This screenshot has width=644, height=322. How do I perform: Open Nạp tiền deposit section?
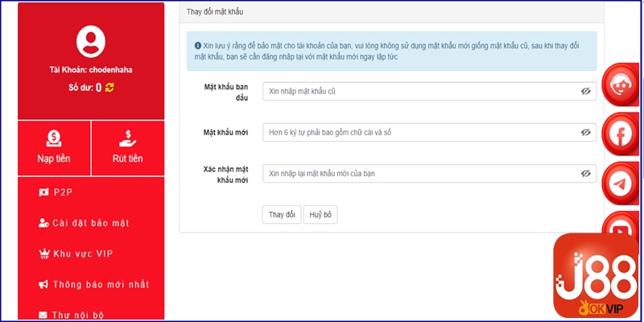pos(54,148)
